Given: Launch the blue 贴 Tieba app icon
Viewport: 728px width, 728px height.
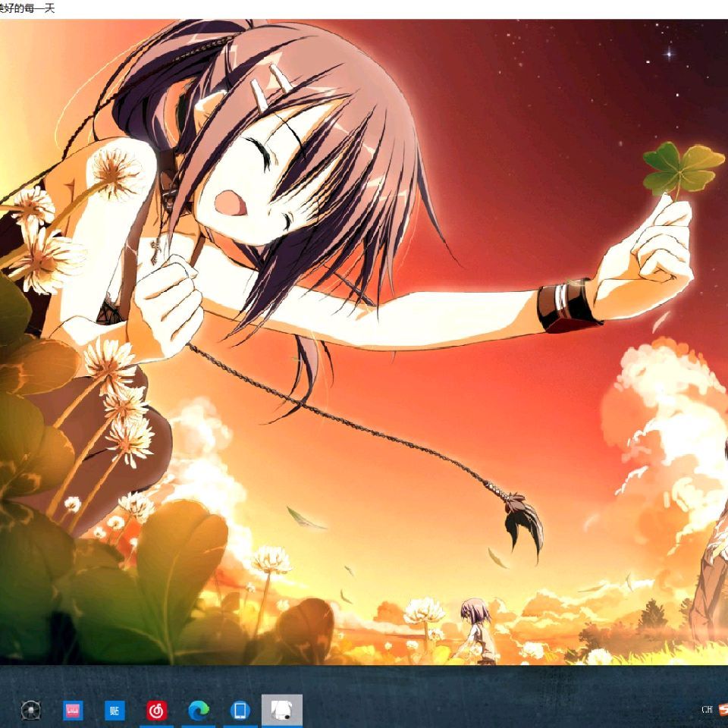Looking at the screenshot, I should point(115,711).
